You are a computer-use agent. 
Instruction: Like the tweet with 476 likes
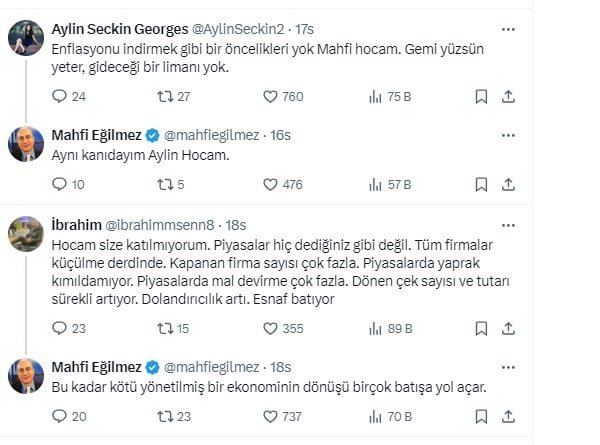click(270, 184)
